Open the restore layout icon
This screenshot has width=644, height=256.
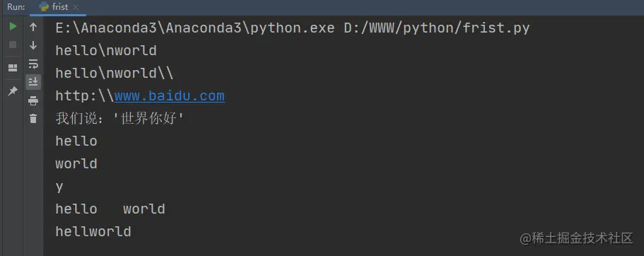coord(13,68)
